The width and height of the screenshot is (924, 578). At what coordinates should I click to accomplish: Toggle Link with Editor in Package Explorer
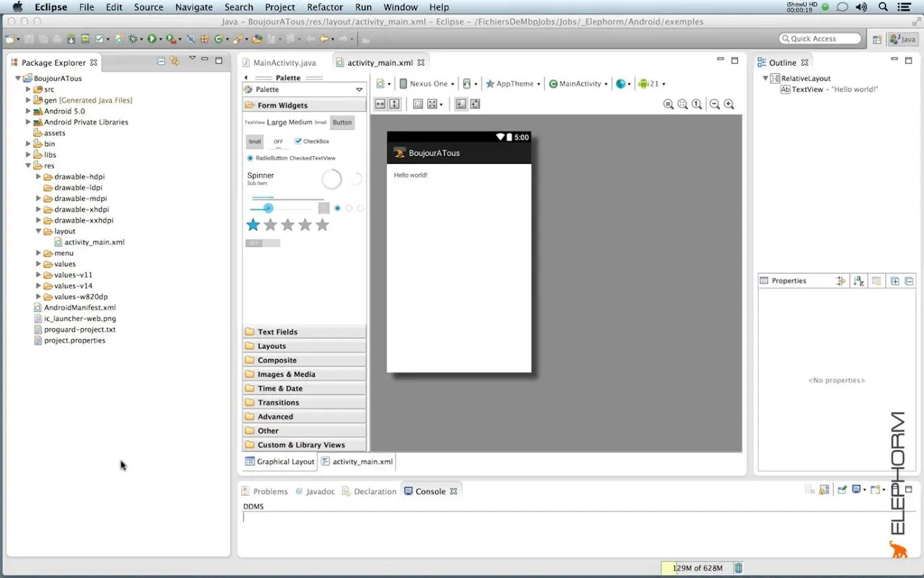click(175, 61)
